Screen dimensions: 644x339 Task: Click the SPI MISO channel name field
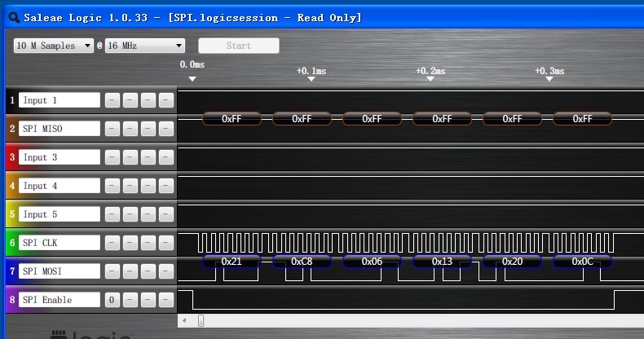[60, 129]
